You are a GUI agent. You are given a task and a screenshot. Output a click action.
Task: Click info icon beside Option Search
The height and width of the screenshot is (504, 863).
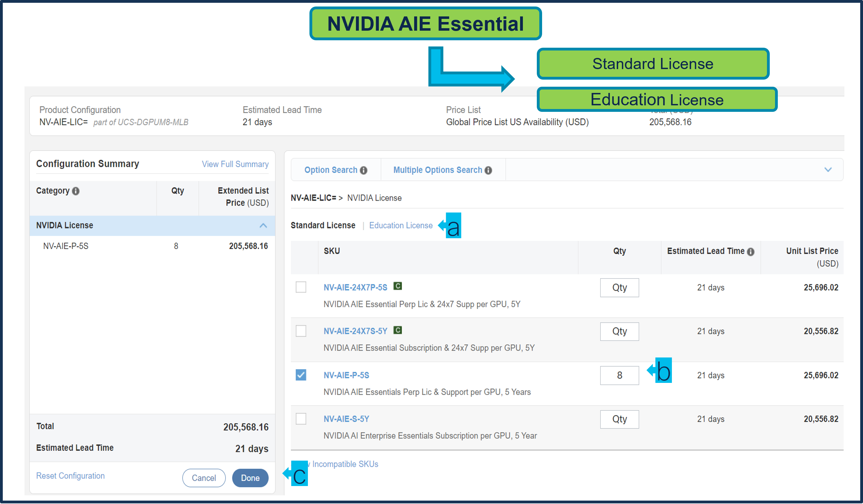(x=364, y=170)
